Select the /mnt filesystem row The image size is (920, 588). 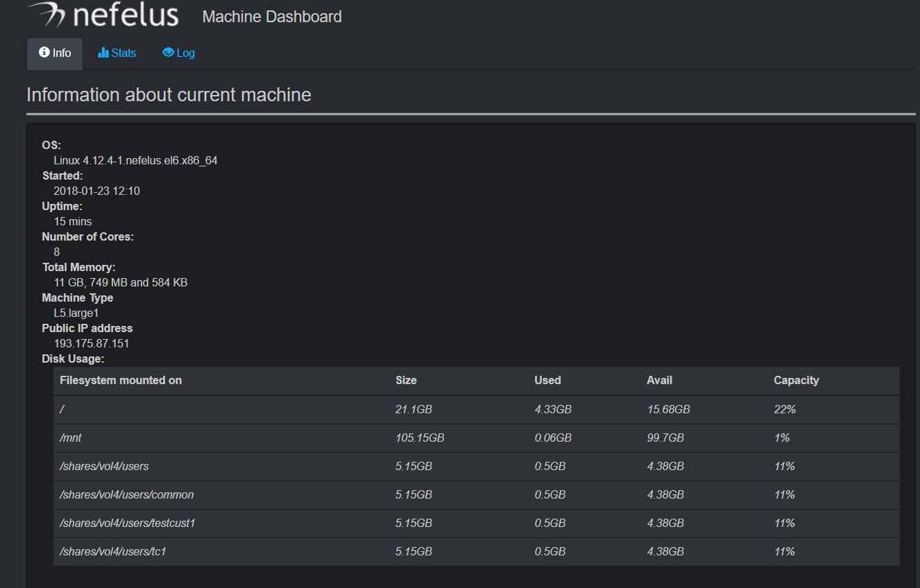tap(72, 438)
